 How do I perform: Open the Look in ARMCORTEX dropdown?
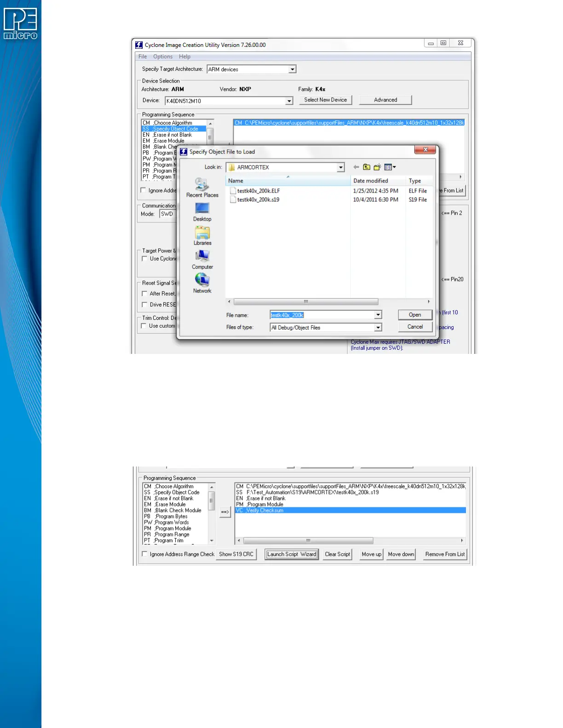click(340, 167)
